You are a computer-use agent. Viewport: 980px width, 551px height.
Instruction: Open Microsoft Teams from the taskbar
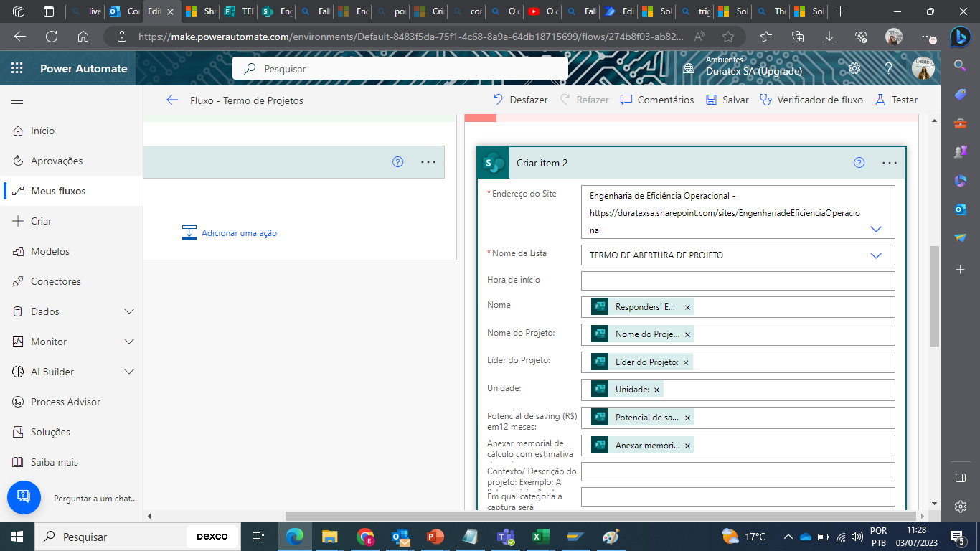point(505,536)
